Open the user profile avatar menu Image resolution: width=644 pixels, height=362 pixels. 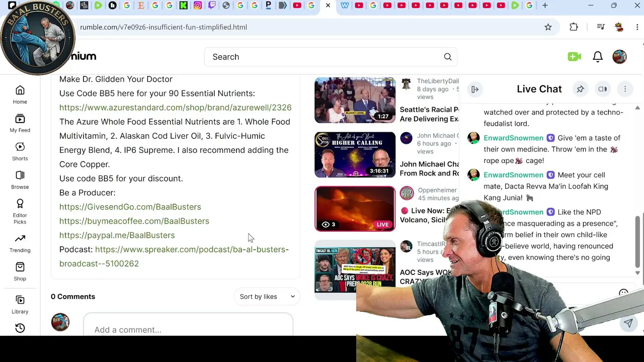pos(620,57)
